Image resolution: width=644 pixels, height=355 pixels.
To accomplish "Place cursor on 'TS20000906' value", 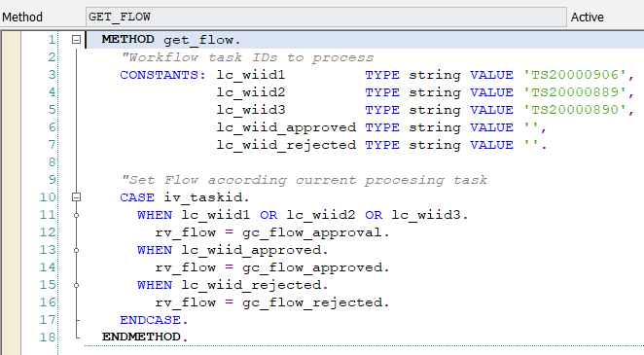I will click(575, 75).
